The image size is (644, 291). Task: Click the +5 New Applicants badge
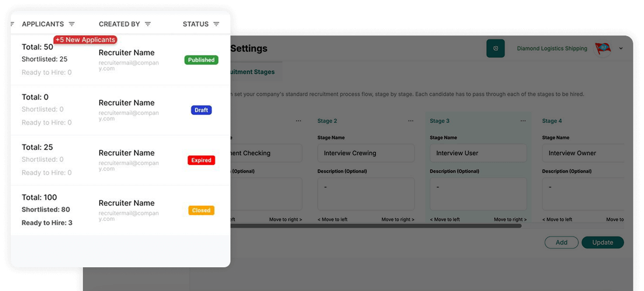tap(85, 40)
